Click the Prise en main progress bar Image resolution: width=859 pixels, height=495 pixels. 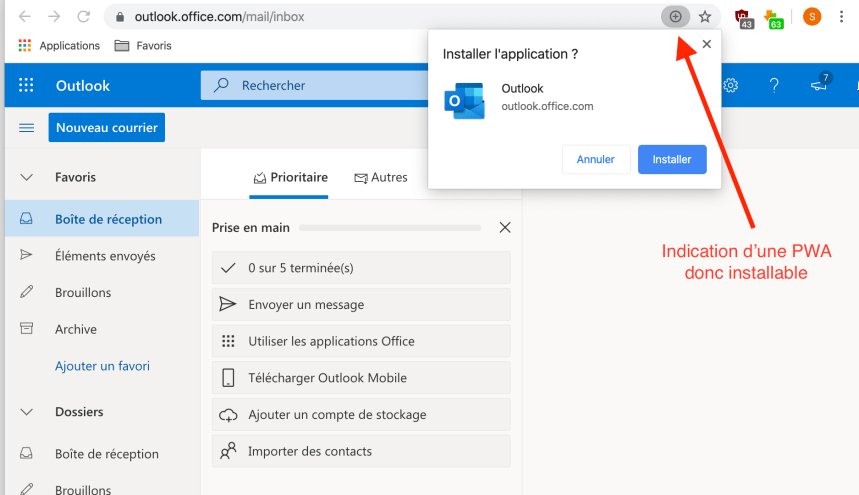(390, 228)
